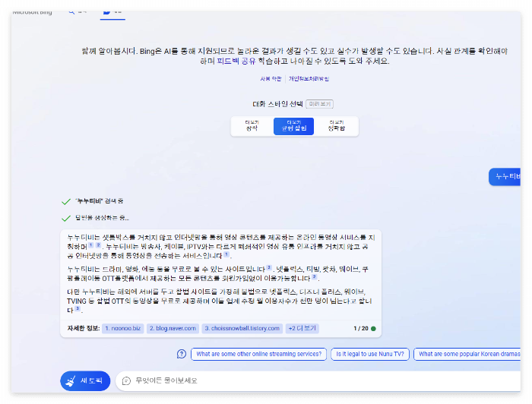Screen dimensions: 532x404
Task: Click citation 2 after '사이트입니다'
Action: pyautogui.click(x=269, y=268)
